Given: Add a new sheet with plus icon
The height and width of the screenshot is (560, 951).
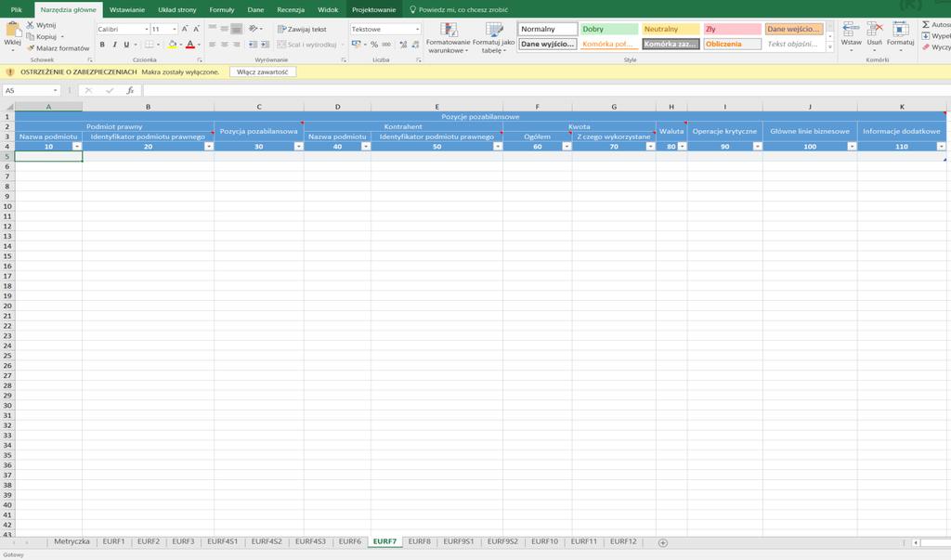Looking at the screenshot, I should pyautogui.click(x=663, y=542).
